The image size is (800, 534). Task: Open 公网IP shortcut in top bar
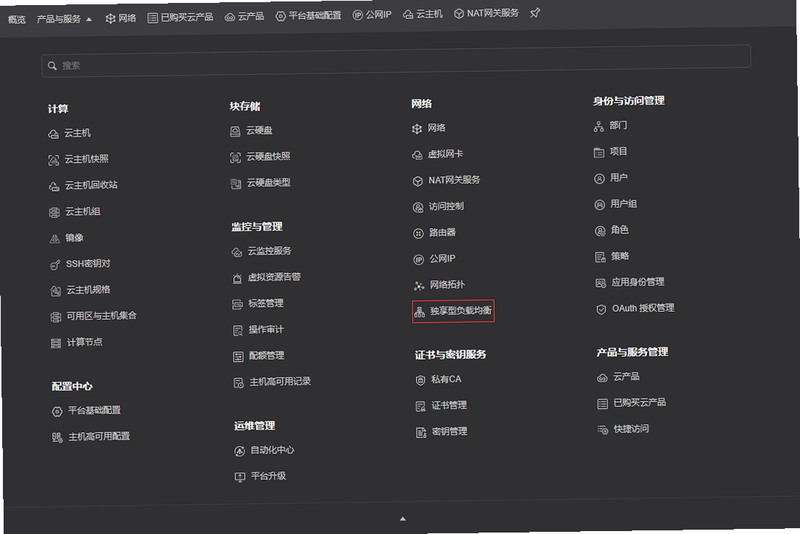(x=372, y=15)
